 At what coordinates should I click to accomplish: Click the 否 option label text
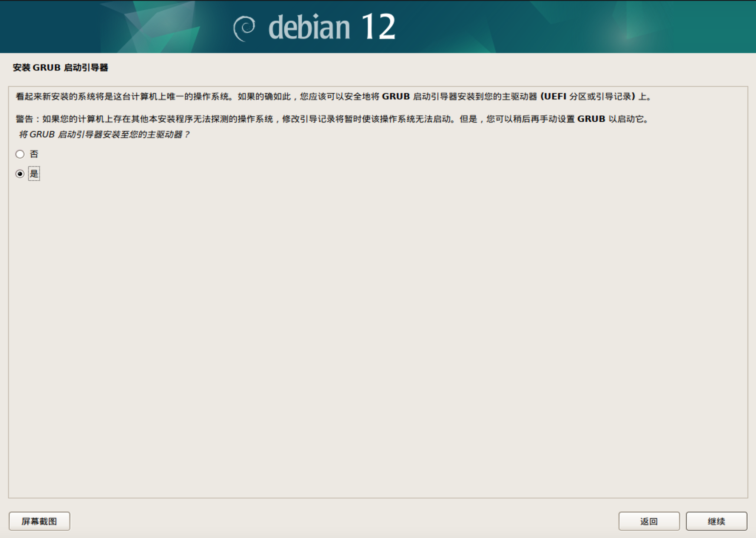34,154
